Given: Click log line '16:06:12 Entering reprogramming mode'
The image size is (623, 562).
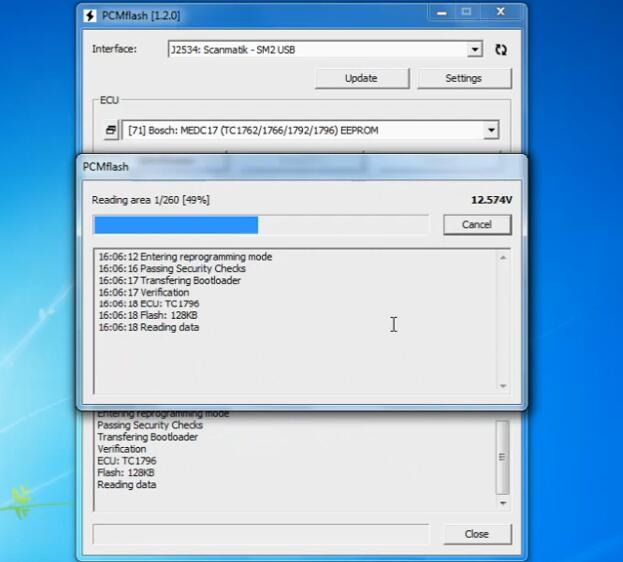Looking at the screenshot, I should [x=185, y=257].
